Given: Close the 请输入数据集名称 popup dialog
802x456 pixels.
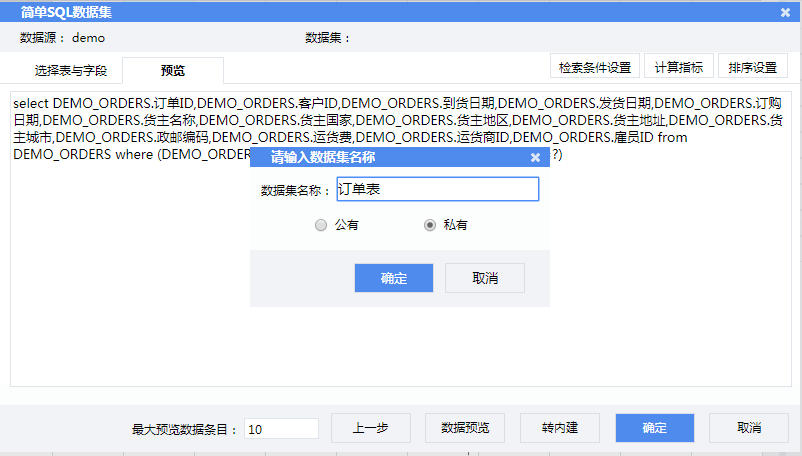Looking at the screenshot, I should coord(535,157).
